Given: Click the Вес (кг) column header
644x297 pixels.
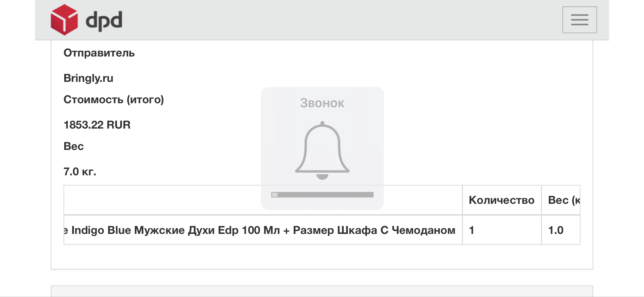Looking at the screenshot, I should coord(561,200).
